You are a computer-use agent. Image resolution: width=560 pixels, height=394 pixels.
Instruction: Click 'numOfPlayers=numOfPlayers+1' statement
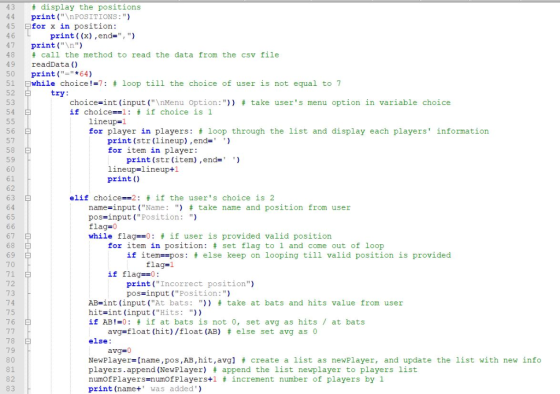152,379
